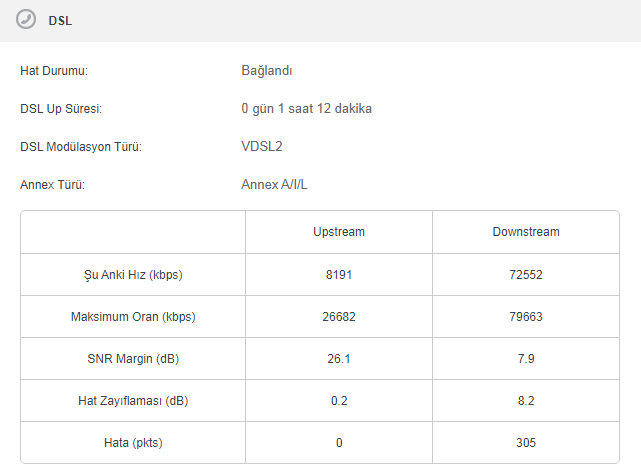Click the downstream maximum rate 79663
641x464 pixels.
tap(526, 317)
